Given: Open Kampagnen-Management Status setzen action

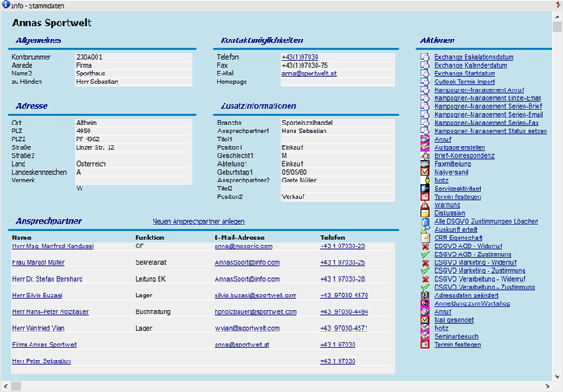Looking at the screenshot, I should (490, 131).
